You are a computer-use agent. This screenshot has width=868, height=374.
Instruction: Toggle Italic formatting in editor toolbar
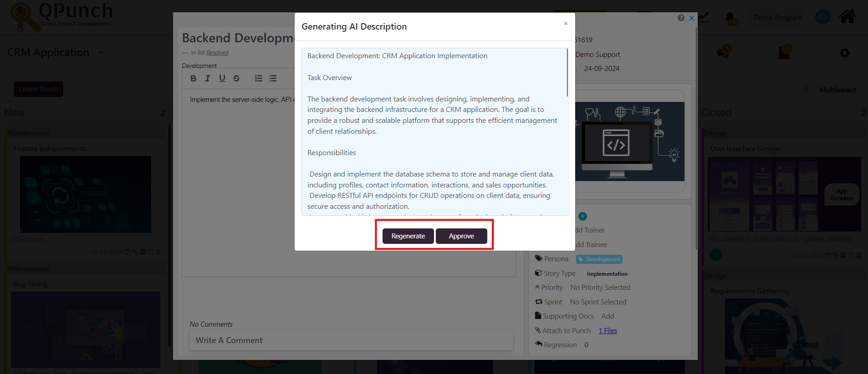coord(208,78)
